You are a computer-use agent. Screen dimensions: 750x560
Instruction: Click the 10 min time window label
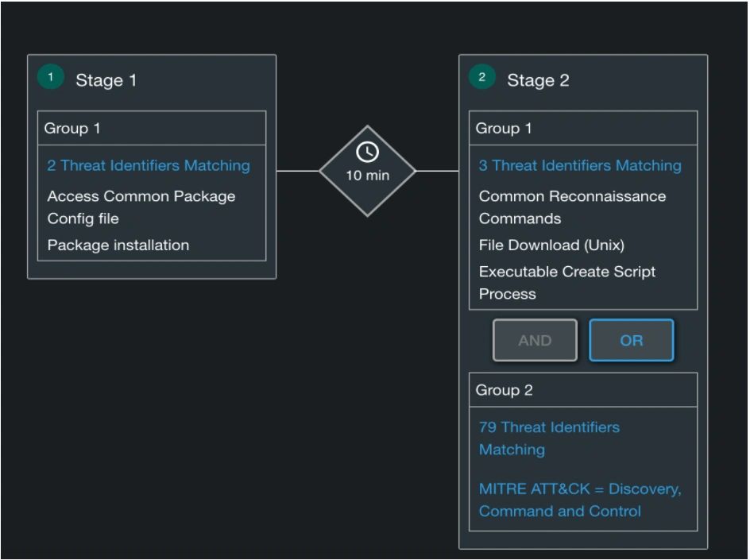pos(367,176)
